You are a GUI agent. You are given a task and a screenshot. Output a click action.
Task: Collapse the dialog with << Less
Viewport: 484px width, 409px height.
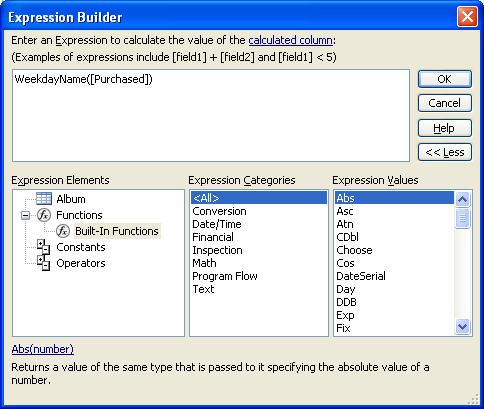pos(445,152)
